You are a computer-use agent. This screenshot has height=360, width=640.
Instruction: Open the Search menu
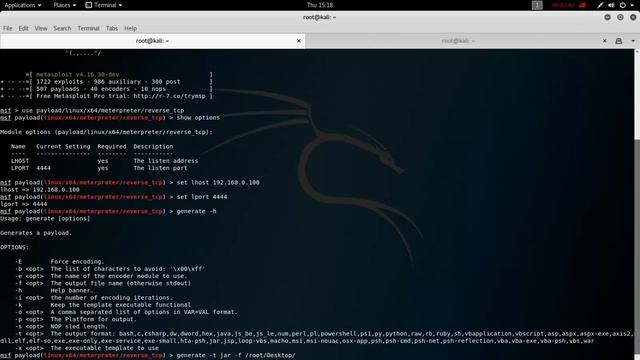62,28
